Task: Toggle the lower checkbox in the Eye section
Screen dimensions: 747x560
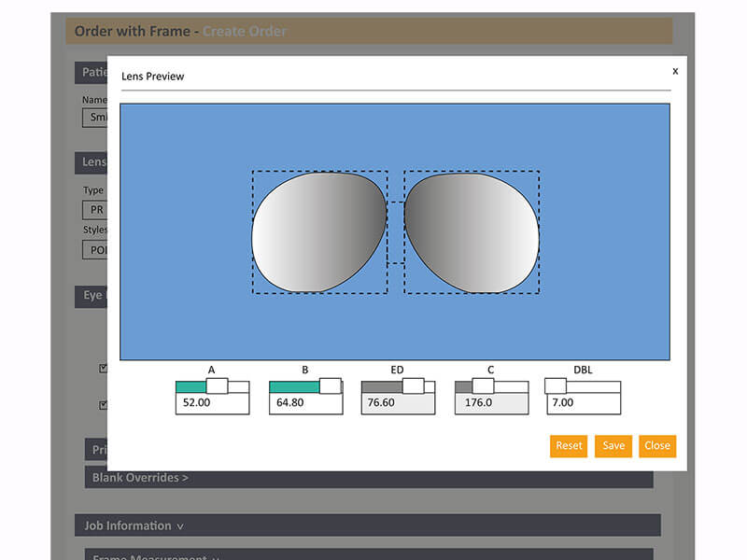Action: click(101, 404)
